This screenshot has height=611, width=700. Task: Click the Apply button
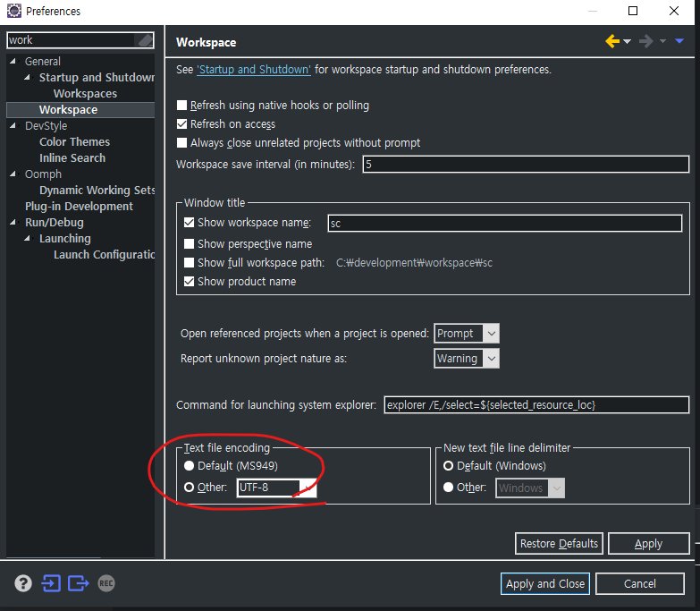click(649, 544)
